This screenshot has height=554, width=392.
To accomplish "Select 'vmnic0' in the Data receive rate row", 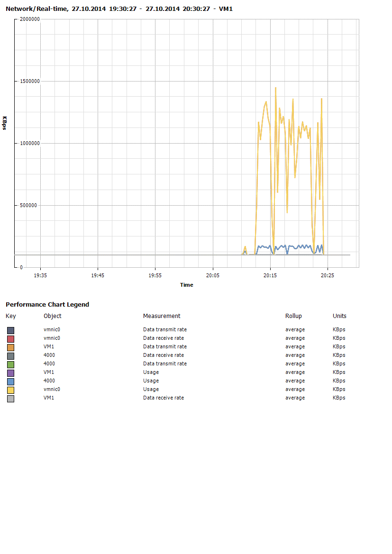I will [x=52, y=338].
